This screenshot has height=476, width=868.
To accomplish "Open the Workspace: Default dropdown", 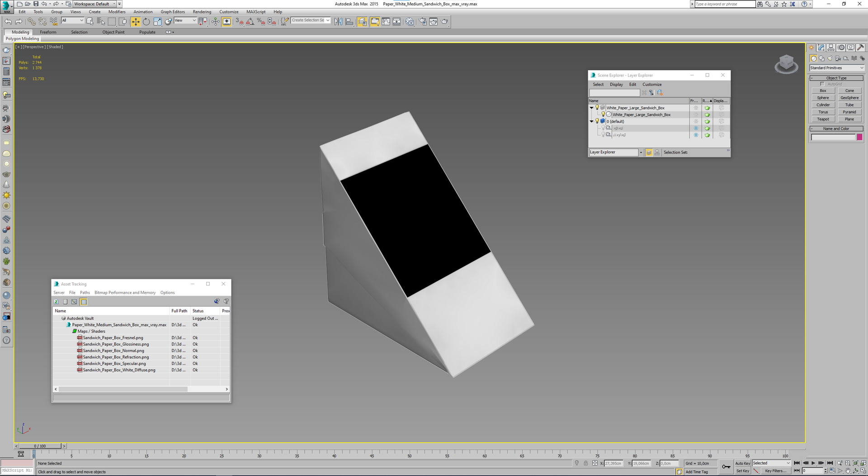I will tap(95, 4).
